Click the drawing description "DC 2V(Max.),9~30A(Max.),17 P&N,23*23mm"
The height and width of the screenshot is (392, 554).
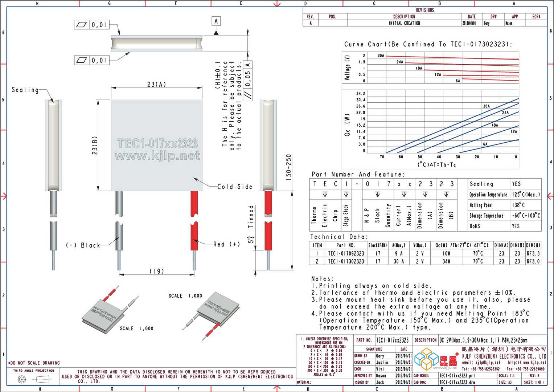click(483, 340)
